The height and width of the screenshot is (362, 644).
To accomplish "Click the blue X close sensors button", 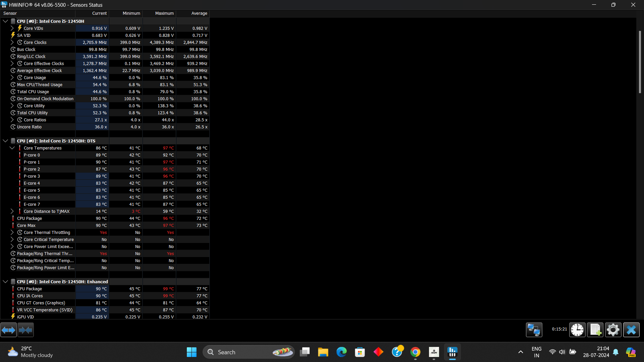I will click(631, 330).
